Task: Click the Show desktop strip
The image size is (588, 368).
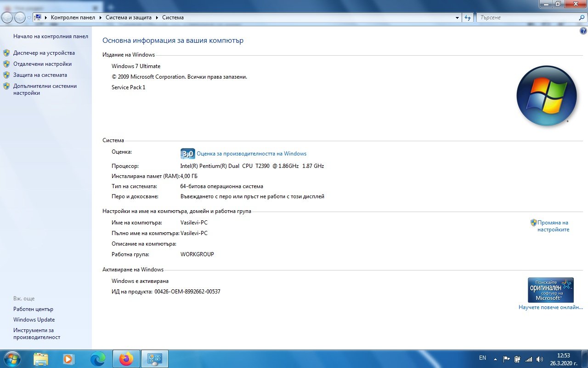Action: tap(584, 359)
